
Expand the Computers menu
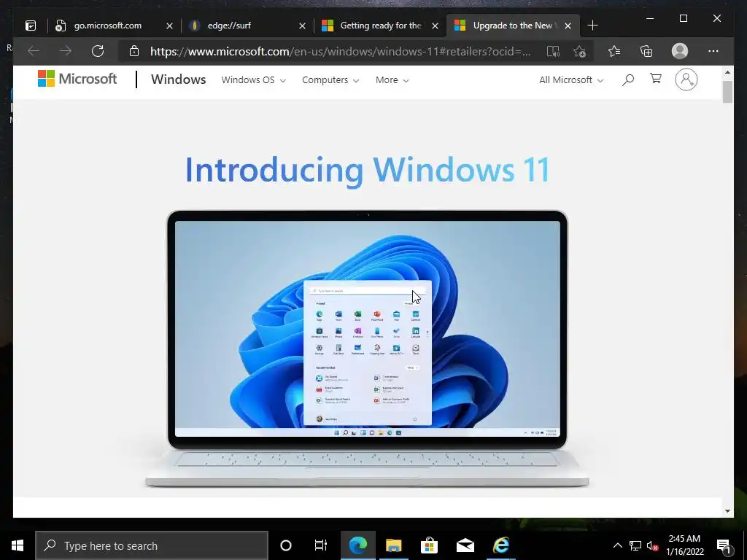[330, 80]
